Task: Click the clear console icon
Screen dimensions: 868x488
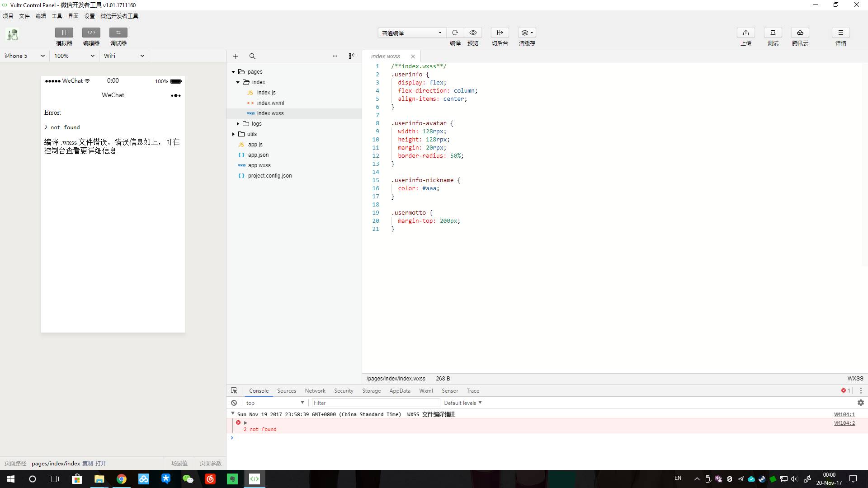Action: 234,403
